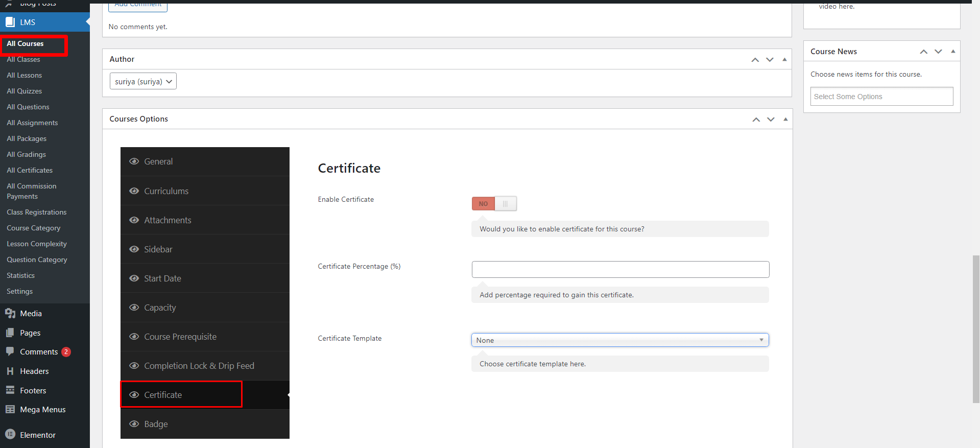The height and width of the screenshot is (448, 980).
Task: Open All Quizzes in LMS menu
Action: pos(25,91)
